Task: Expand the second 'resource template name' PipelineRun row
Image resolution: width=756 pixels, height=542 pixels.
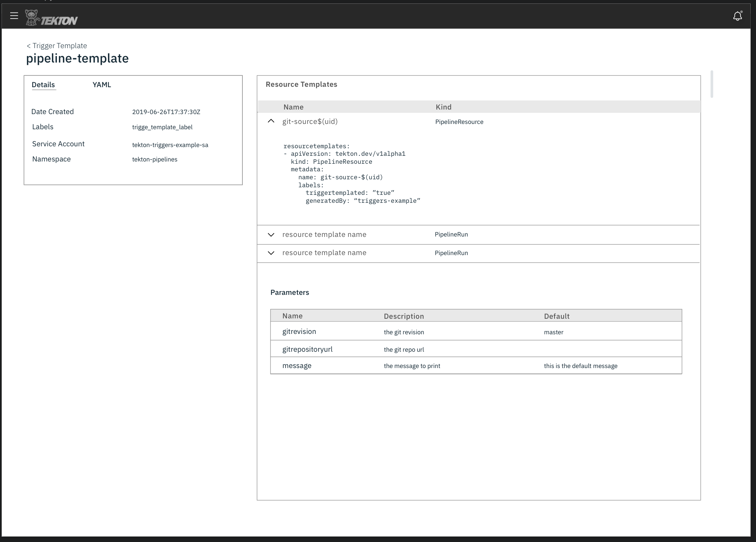Action: click(x=270, y=253)
